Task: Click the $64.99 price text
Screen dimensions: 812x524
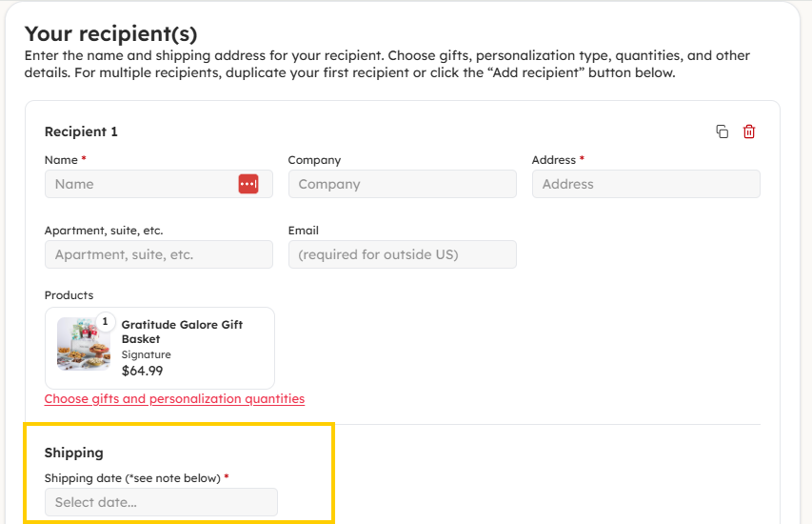Action: click(x=142, y=372)
